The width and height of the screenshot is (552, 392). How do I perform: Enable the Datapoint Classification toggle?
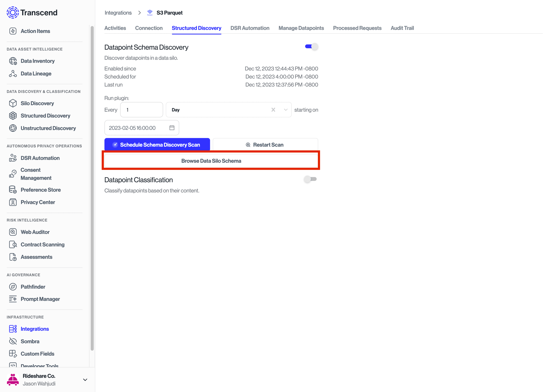point(310,179)
